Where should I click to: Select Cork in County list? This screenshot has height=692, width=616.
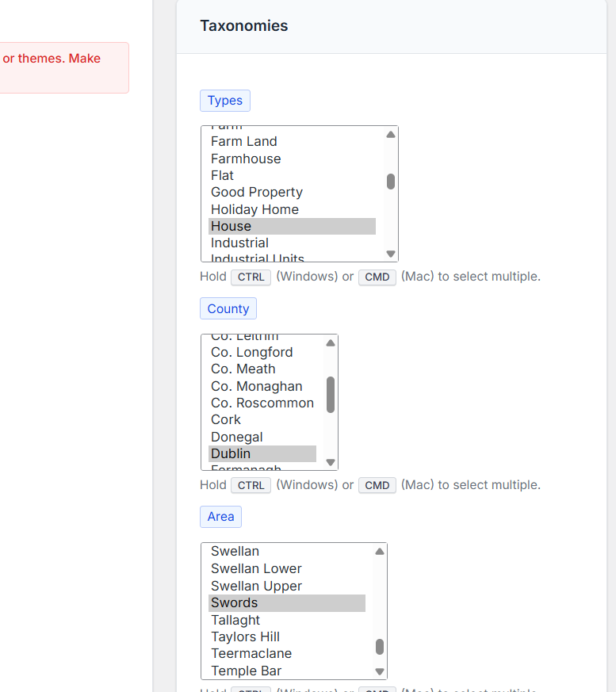click(x=226, y=419)
